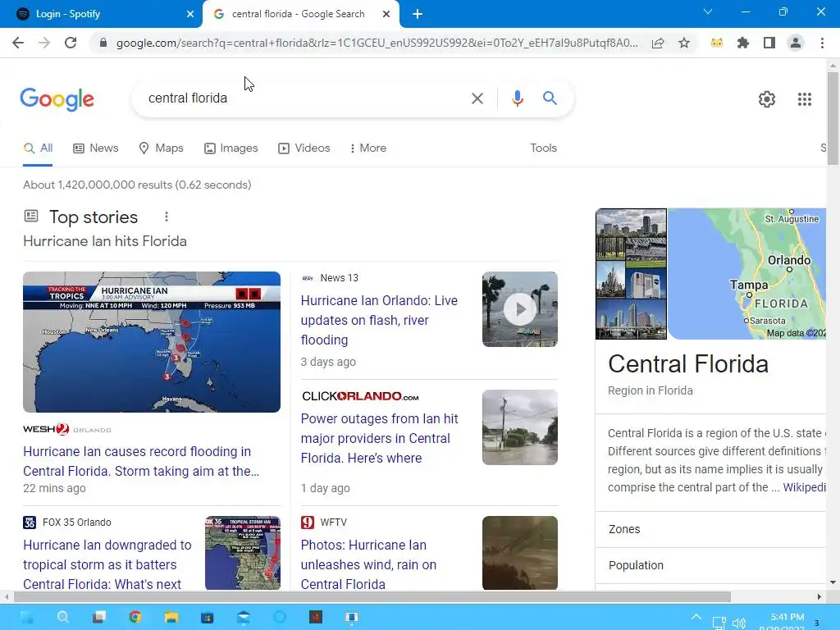This screenshot has height=630, width=840.
Task: Open Windows taskbar search
Action: tap(62, 617)
